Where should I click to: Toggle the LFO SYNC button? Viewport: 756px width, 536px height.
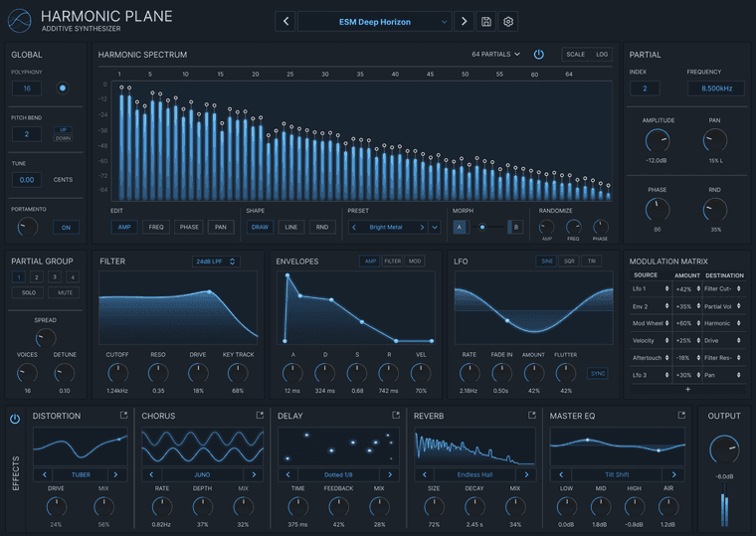[x=598, y=374]
